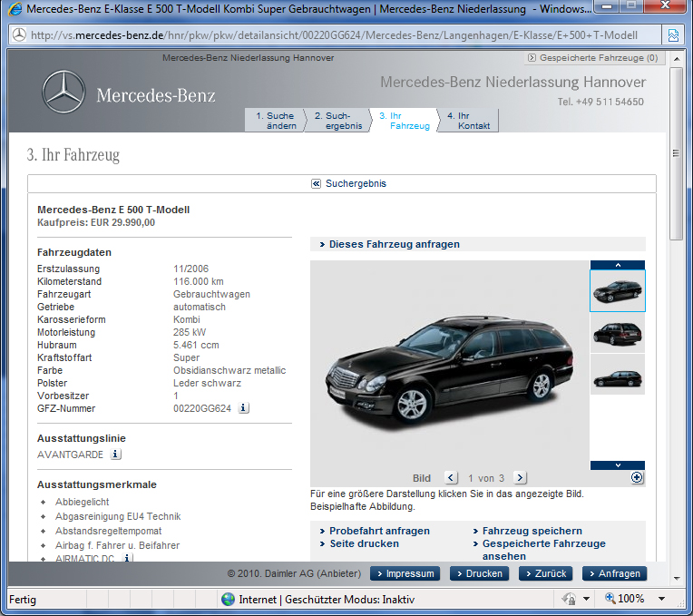This screenshot has height=616, width=693.
Task: Select tab 3. Ihr Fahrzeug
Action: pos(405,120)
